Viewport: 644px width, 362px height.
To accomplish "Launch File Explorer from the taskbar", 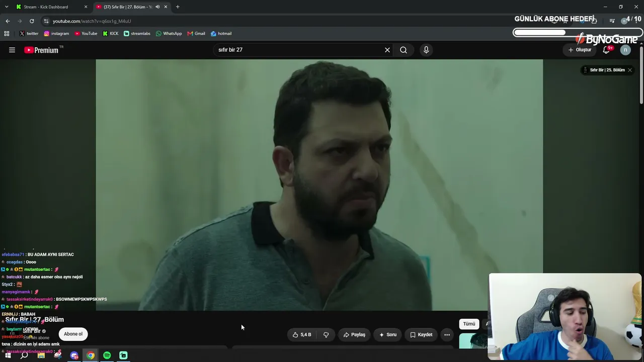I will pos(41,355).
